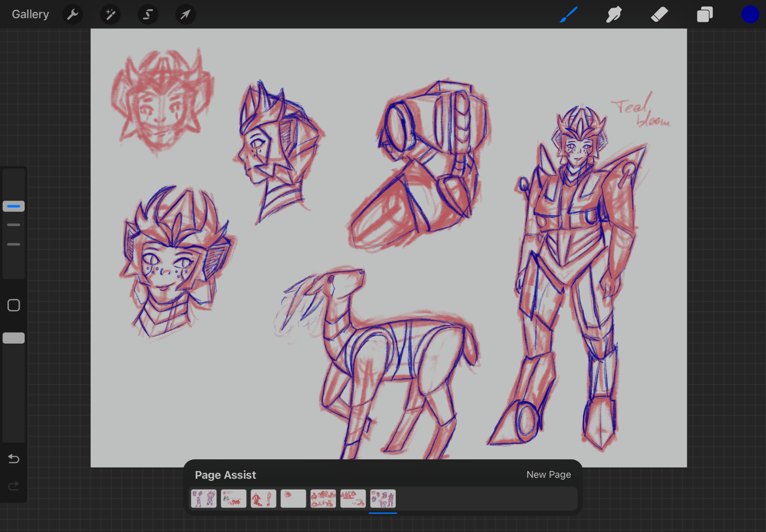Image resolution: width=766 pixels, height=532 pixels.
Task: Open the blue active color swatch
Action: point(750,15)
